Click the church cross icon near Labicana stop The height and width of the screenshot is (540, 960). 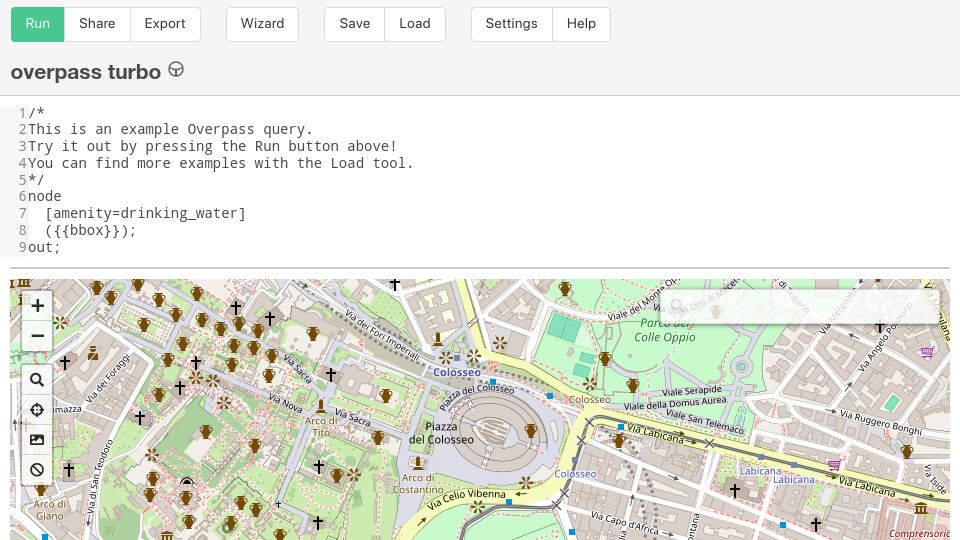pos(735,490)
